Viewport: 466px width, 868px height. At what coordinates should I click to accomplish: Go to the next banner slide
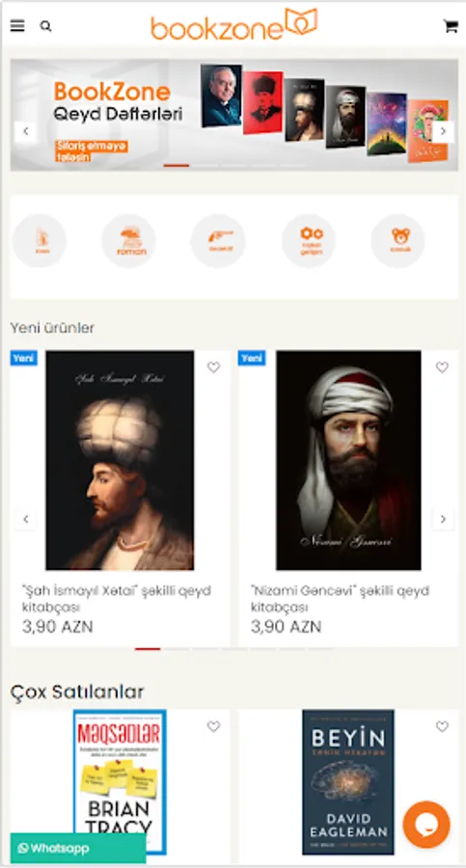(x=443, y=132)
